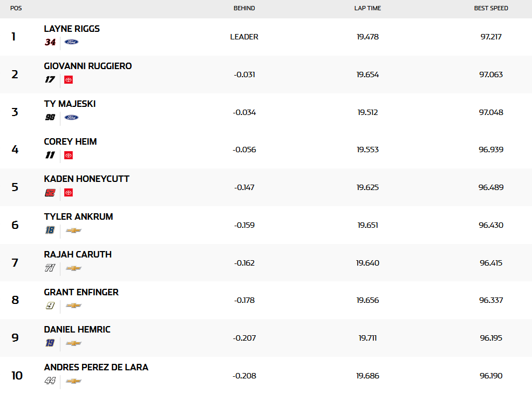
Task: Click Giovanni Ruggiero's Toyota logo
Action: 68,80
